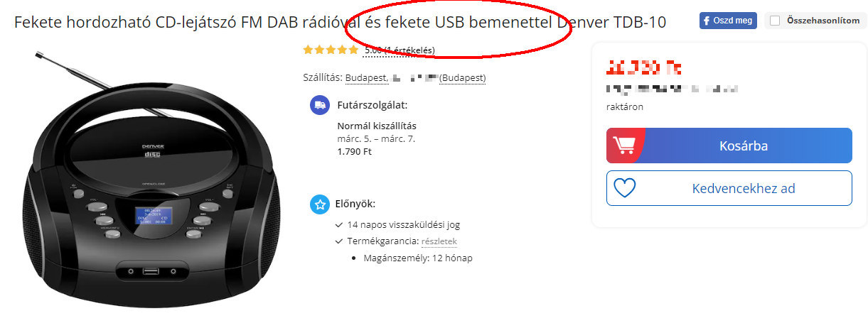Add to favorites via Kedvencekhez ad
The image size is (868, 323).
(729, 188)
